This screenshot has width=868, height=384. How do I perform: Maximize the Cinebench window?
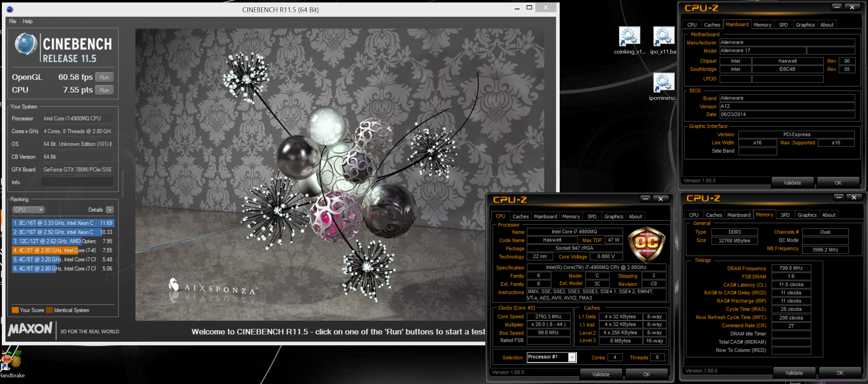(529, 7)
